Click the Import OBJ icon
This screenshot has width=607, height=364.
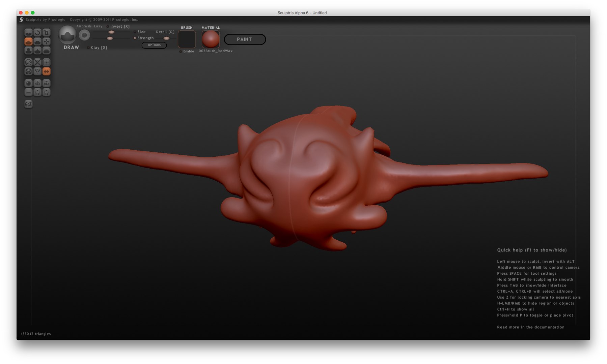(x=37, y=83)
